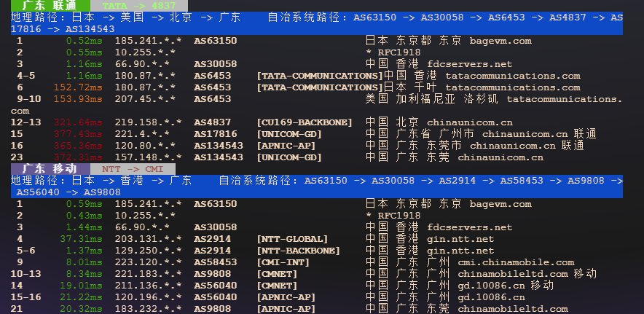644x314 pixels.
Task: Click [TATA-COMMUNICATIONS] tag in hop 4-5 row
Action: point(320,76)
